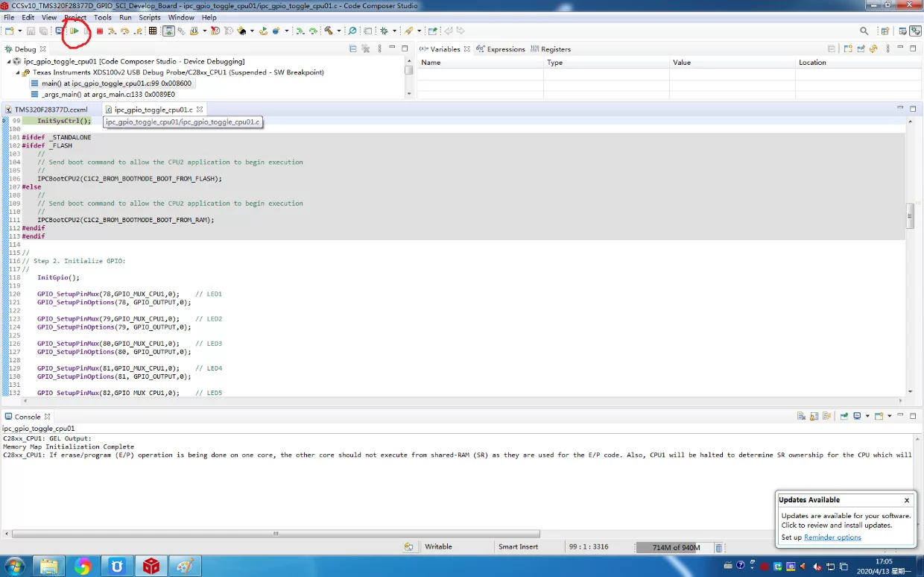Open Code Composer Studio red cube taskbar icon

[x=151, y=567]
